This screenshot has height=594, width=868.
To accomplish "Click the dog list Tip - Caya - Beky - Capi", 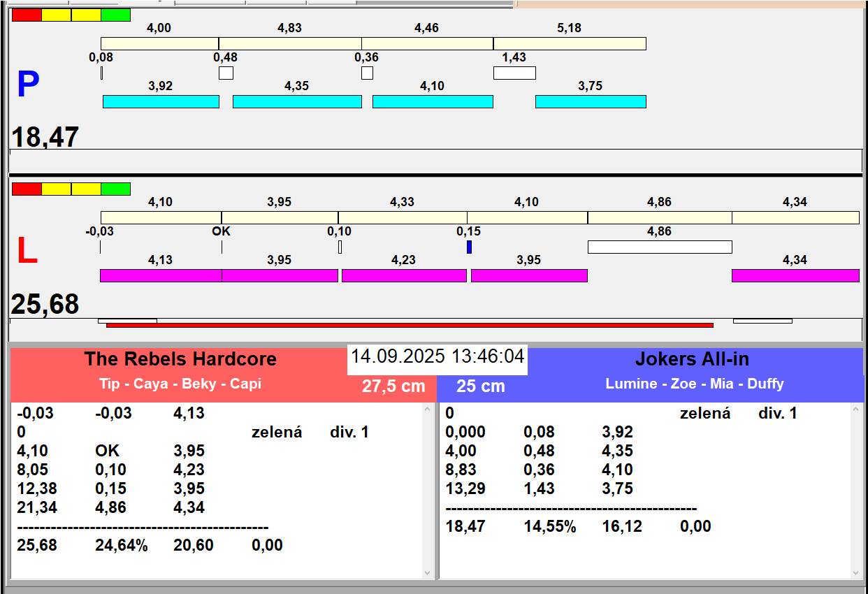I will pyautogui.click(x=180, y=384).
